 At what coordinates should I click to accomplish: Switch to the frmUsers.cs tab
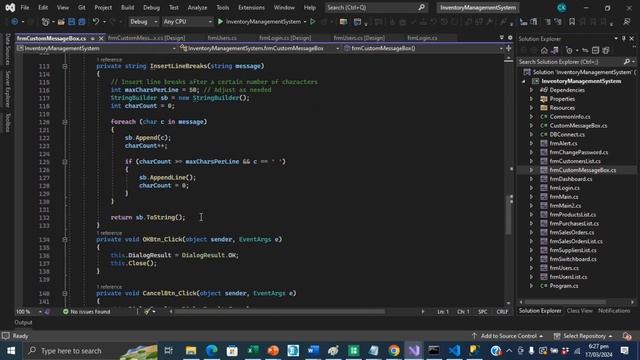[222, 38]
